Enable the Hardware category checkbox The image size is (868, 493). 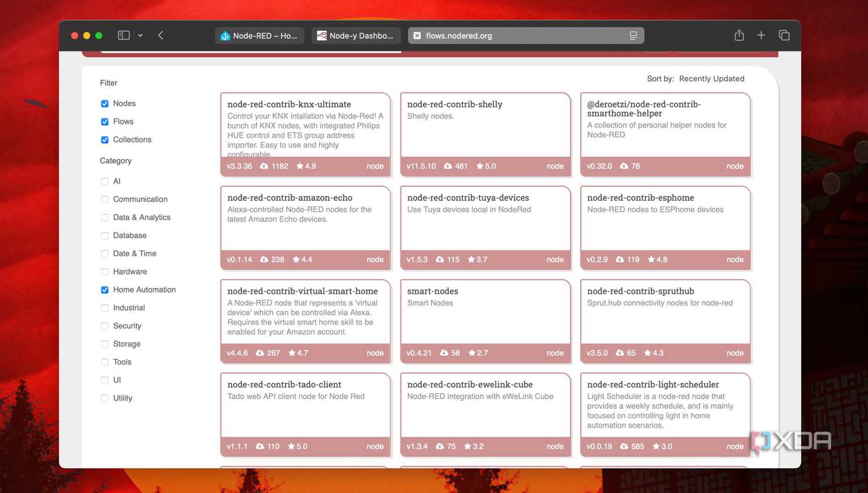(x=105, y=272)
